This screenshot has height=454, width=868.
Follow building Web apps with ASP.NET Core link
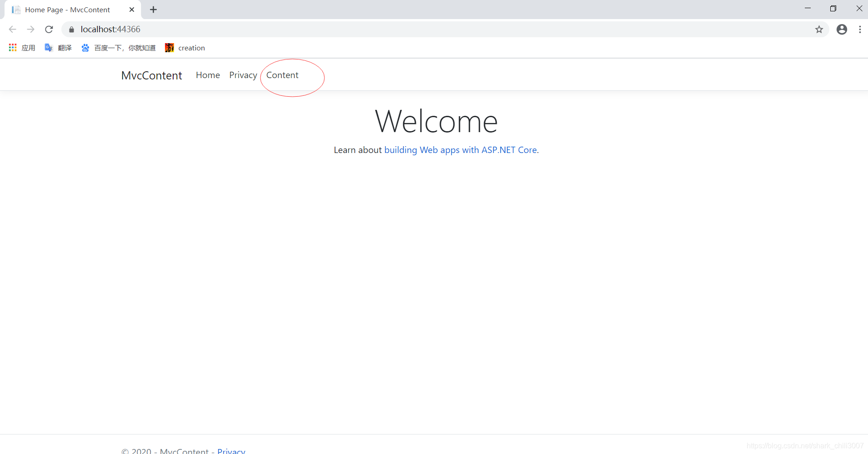coord(460,150)
